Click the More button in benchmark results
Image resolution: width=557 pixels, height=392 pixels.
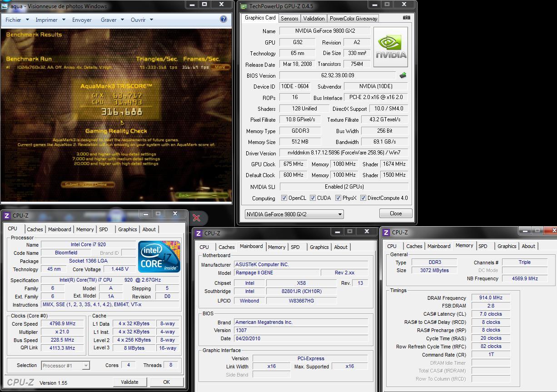pos(220,67)
